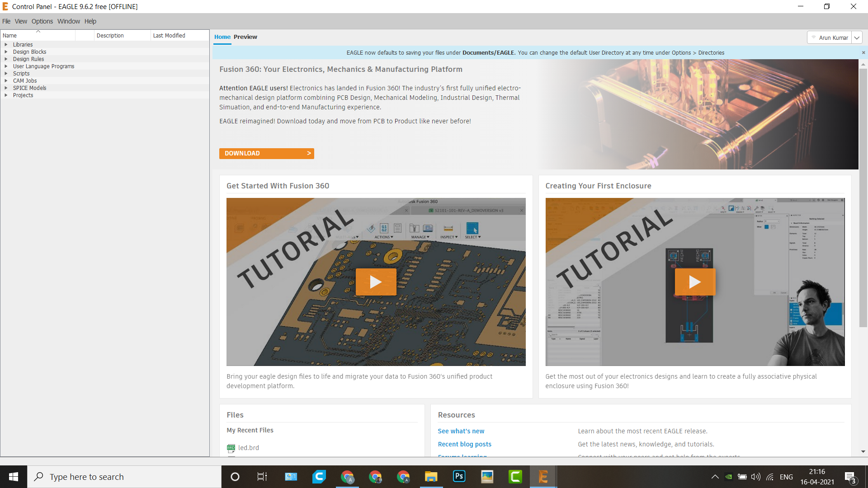Image resolution: width=868 pixels, height=488 pixels.
Task: Play the Get Started With Fusion 360 video
Action: [x=376, y=282]
